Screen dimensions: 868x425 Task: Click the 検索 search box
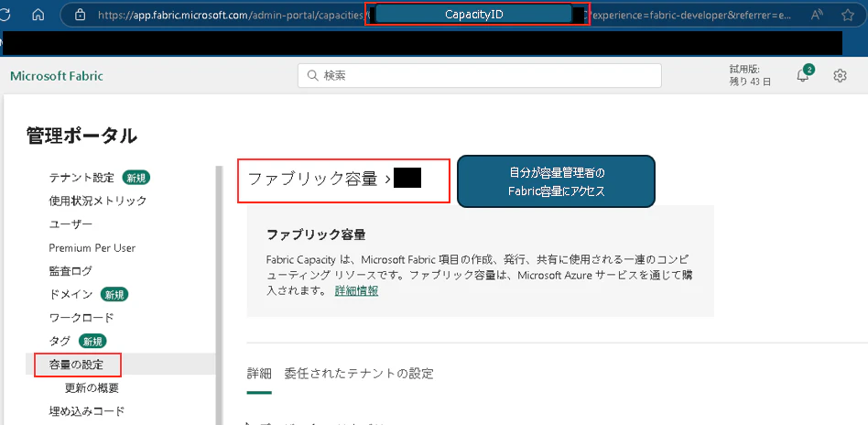(480, 75)
